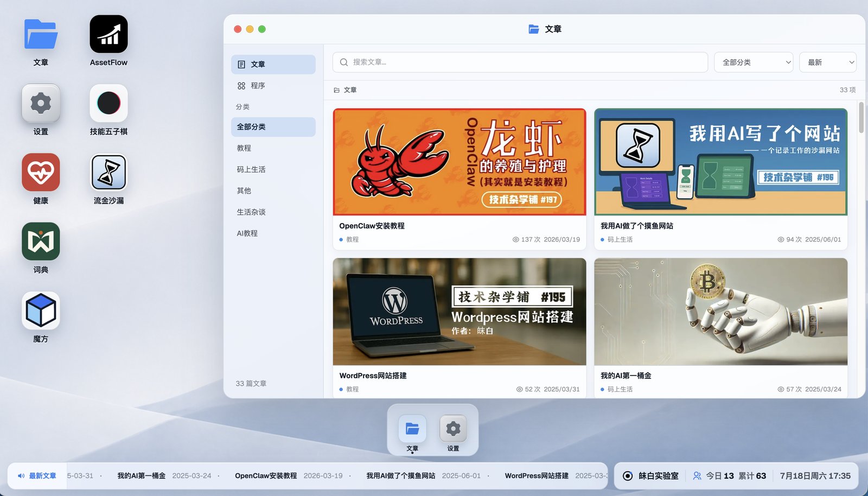Open the 我用AI做了个摸鱼网站 article title
Screen dimensions: 868x496
tap(637, 226)
